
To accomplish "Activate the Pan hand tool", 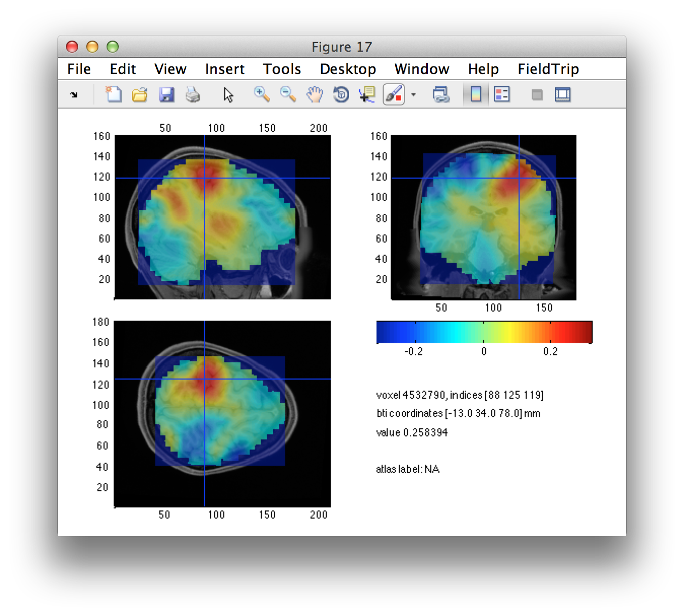I will pos(315,94).
